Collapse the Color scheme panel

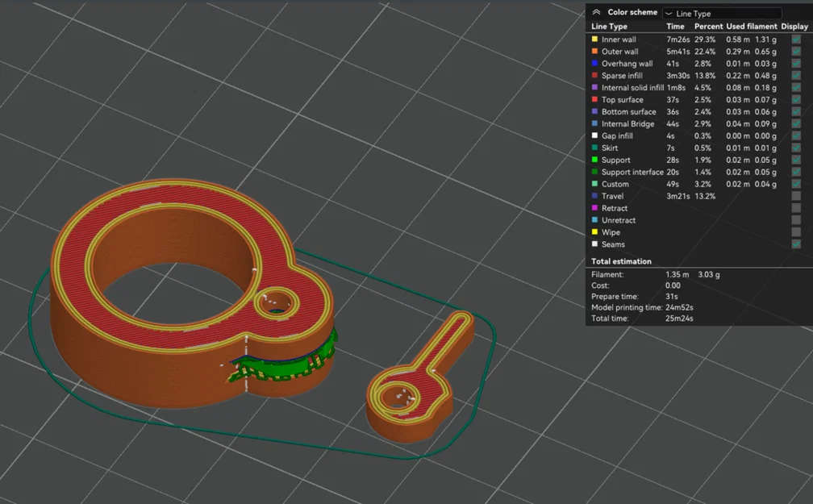596,12
